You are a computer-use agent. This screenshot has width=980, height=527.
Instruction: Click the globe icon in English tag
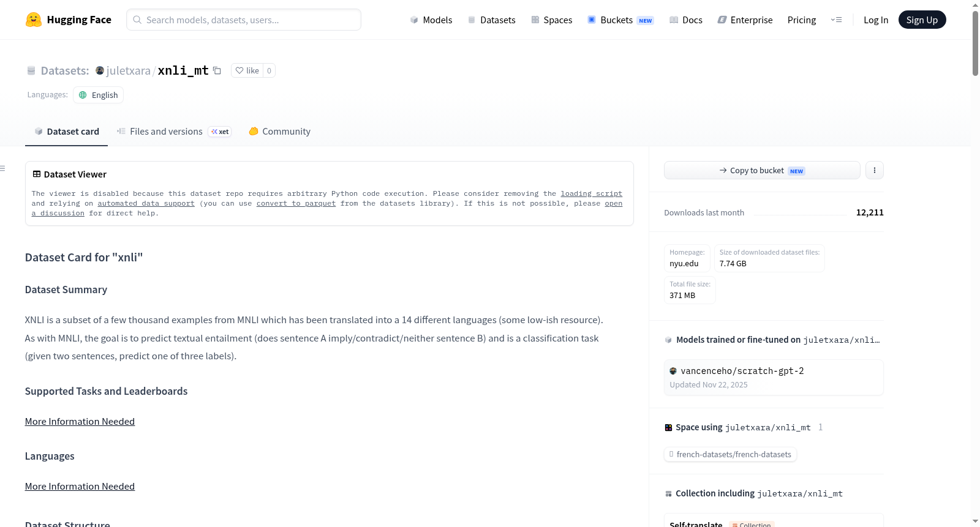tap(83, 95)
